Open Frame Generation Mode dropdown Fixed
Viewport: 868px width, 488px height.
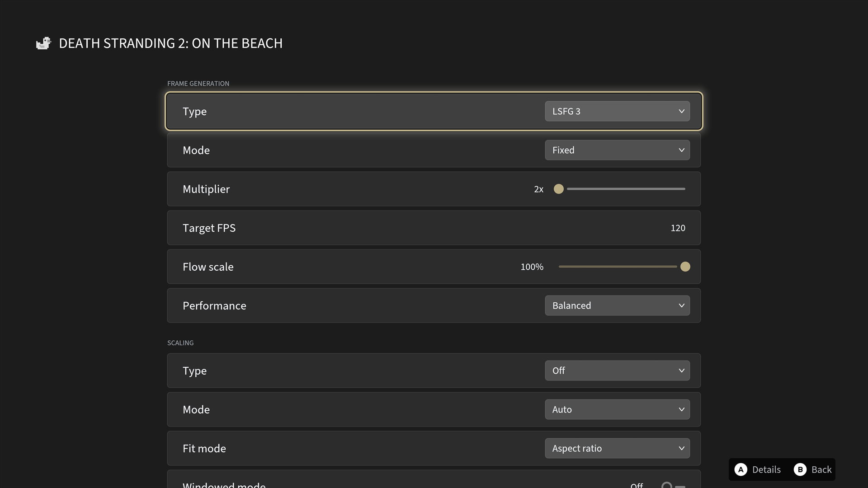[617, 150]
